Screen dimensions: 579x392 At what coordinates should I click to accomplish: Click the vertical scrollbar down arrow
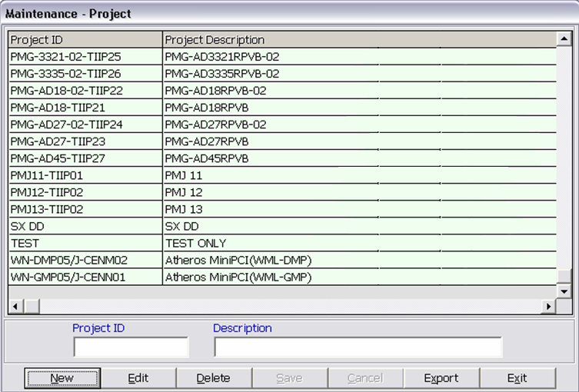coord(564,291)
